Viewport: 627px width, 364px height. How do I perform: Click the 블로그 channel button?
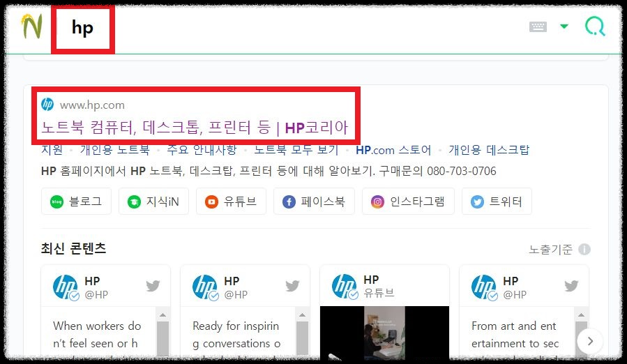click(x=77, y=202)
